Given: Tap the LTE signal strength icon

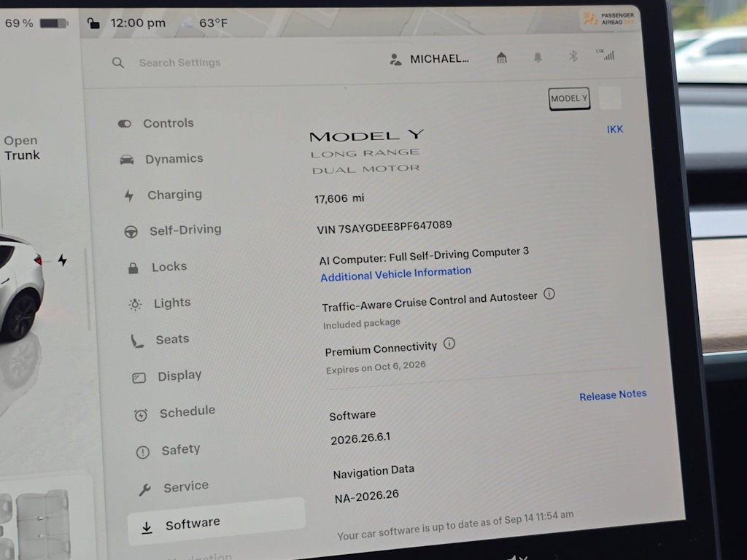Looking at the screenshot, I should [x=605, y=55].
